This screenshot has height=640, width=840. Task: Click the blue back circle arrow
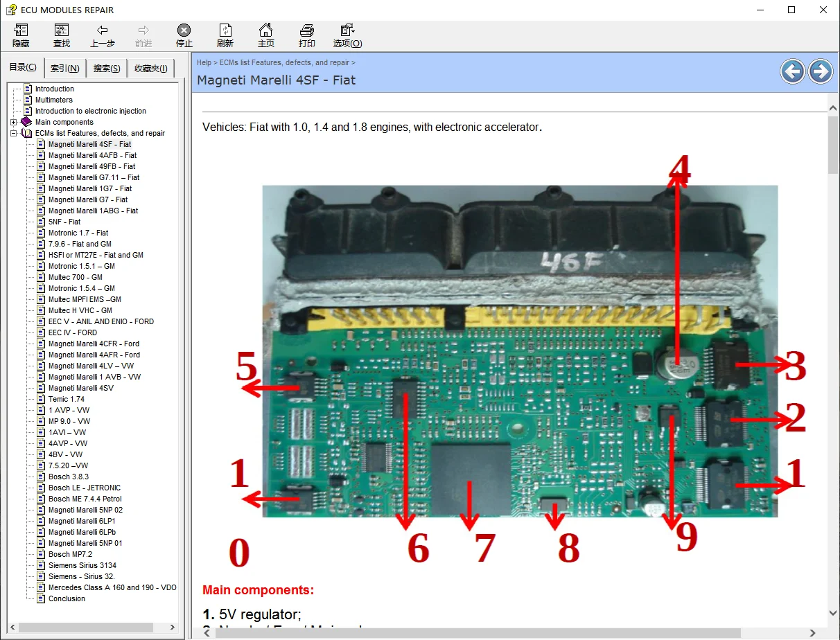pos(792,71)
